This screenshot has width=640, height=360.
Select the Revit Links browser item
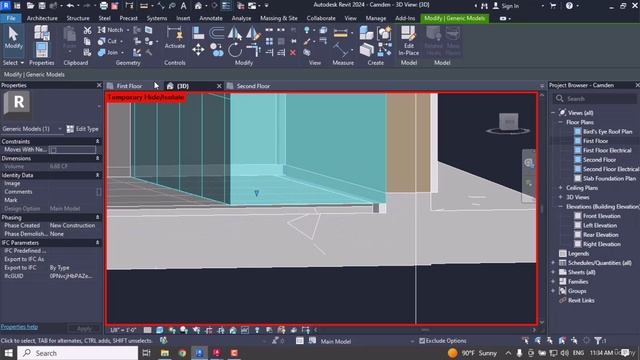coord(581,300)
